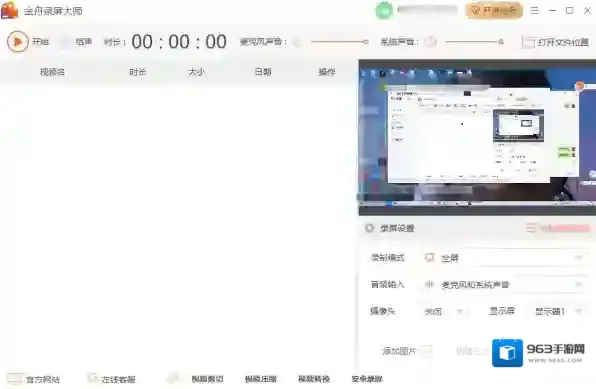Viewport: 596px width, 389px height.
Task: Start recording with the 开始 play button
Action: 18,41
